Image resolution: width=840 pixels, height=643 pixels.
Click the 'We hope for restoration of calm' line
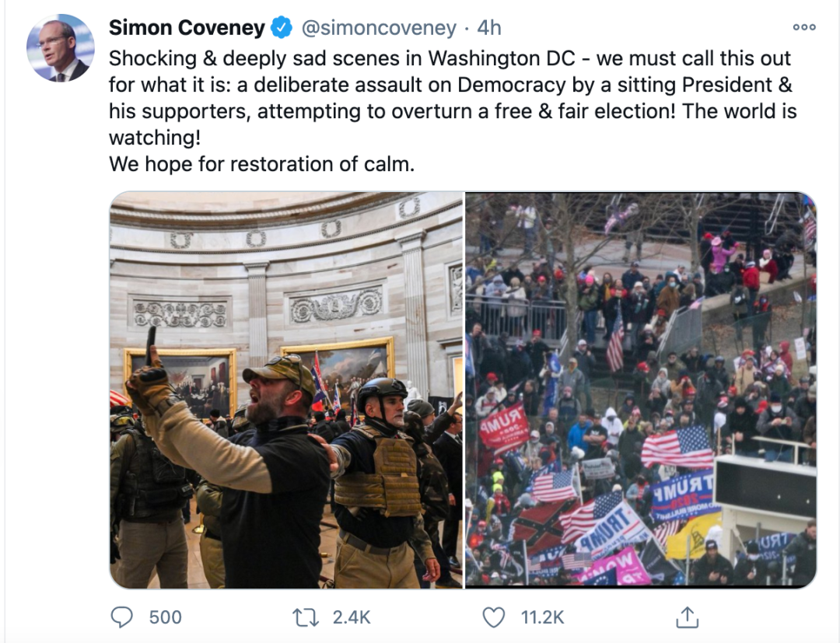tap(262, 164)
